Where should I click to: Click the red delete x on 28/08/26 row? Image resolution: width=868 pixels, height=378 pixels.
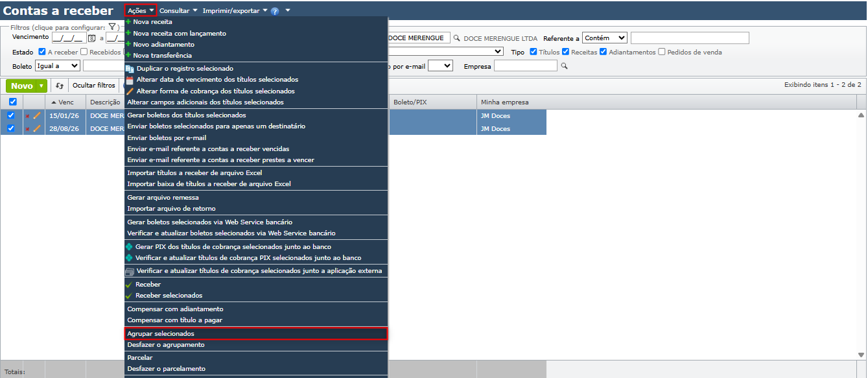(x=27, y=129)
